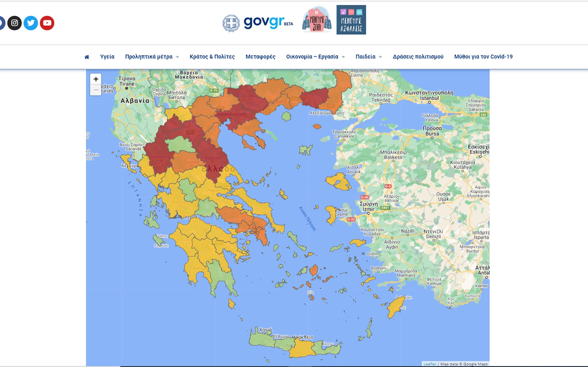Click the dark blue Menoume Asfaleis logo
Screen dimensions: 588x367
(351, 20)
